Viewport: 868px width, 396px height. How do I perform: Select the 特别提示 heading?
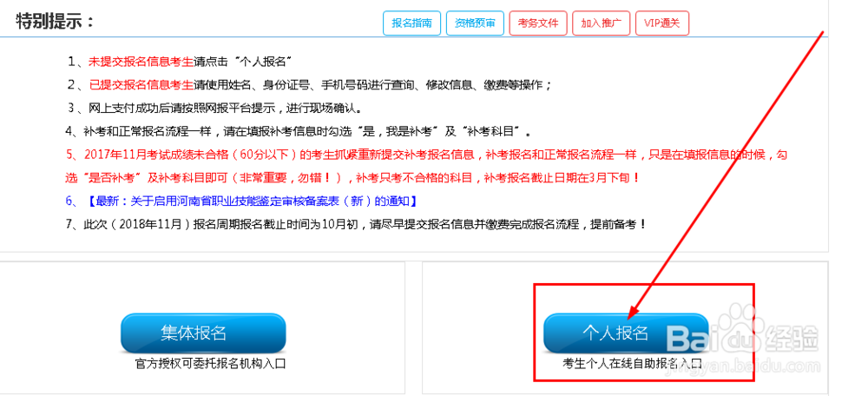(x=56, y=23)
